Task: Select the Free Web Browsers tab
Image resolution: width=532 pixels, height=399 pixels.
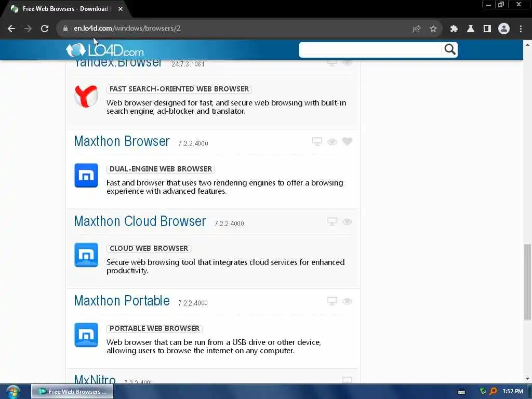Action: pyautogui.click(x=65, y=9)
